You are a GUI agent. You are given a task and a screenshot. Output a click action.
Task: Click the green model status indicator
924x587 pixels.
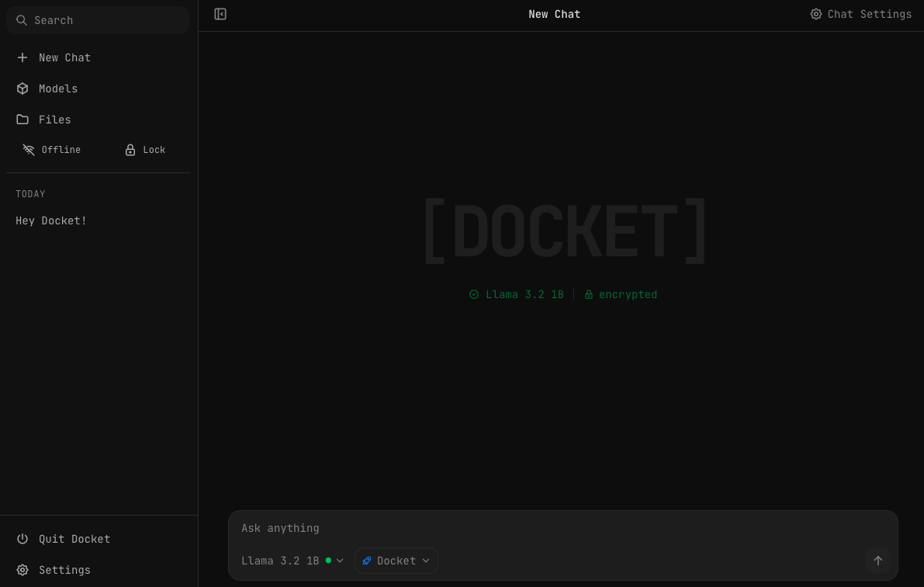[x=328, y=560]
